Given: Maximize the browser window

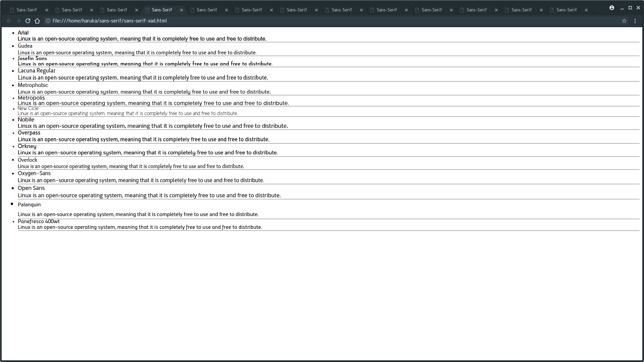Looking at the screenshot, I should tap(630, 8).
